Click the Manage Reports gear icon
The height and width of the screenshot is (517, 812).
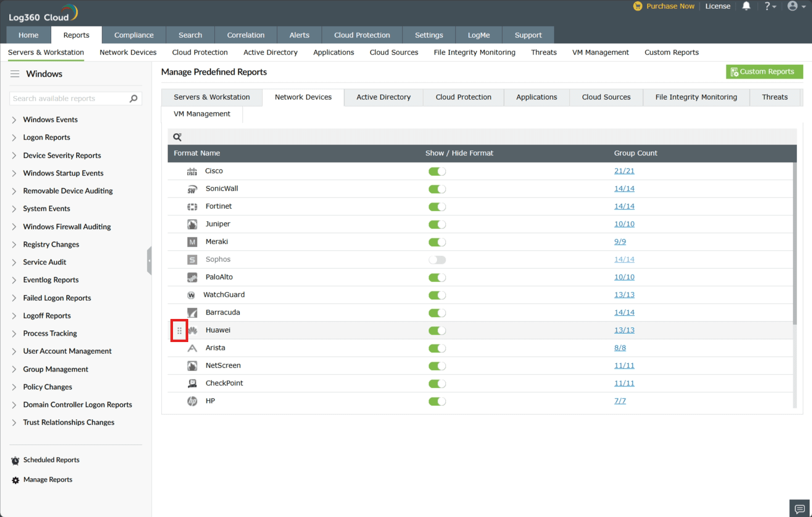click(14, 479)
